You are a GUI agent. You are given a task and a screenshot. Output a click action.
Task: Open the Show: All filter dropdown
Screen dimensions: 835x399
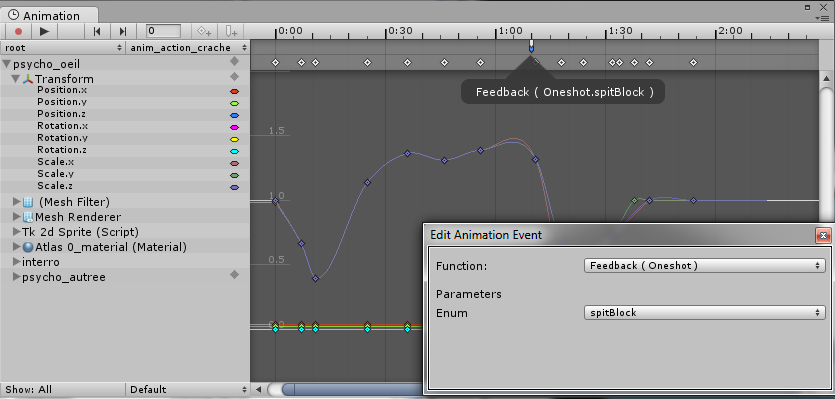pyautogui.click(x=63, y=389)
